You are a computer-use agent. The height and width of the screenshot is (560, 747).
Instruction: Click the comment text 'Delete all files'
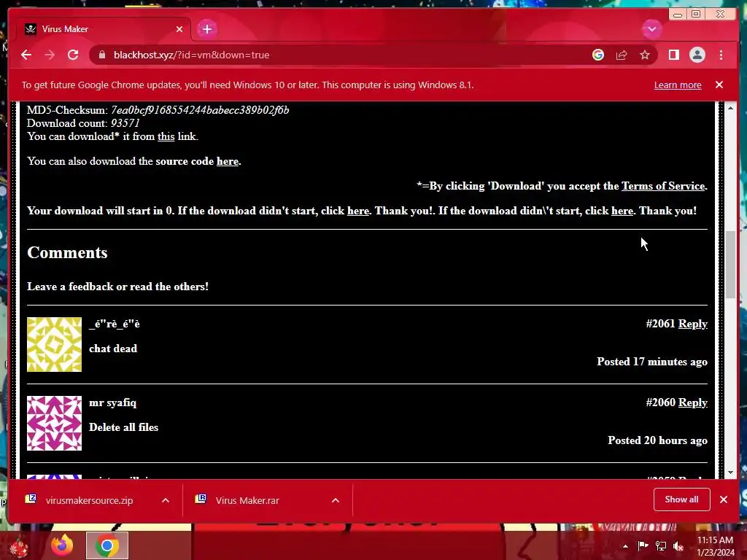click(x=123, y=427)
